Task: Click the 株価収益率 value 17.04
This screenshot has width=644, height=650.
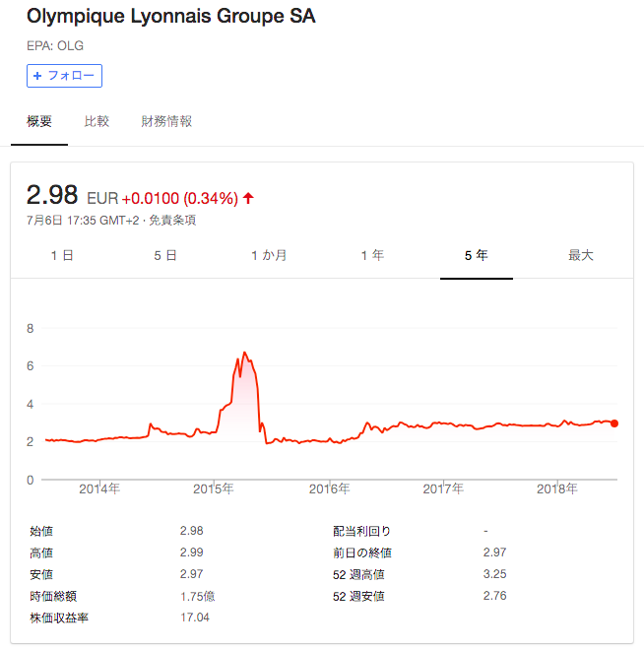Action: click(x=195, y=617)
